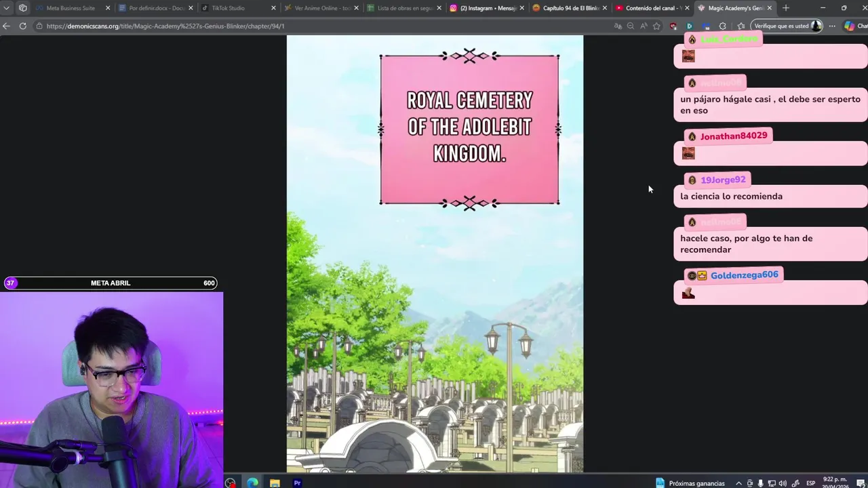Reload the current page

coord(22,26)
